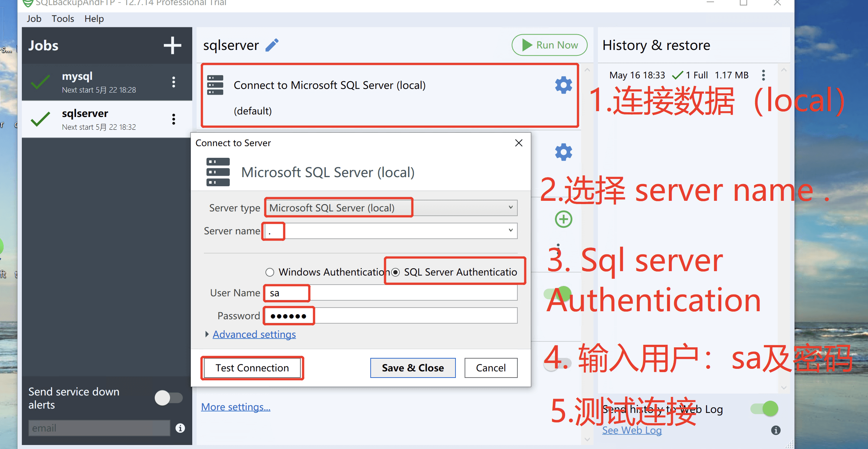
Task: Click the May 16 18:33 history entry
Action: coord(679,75)
